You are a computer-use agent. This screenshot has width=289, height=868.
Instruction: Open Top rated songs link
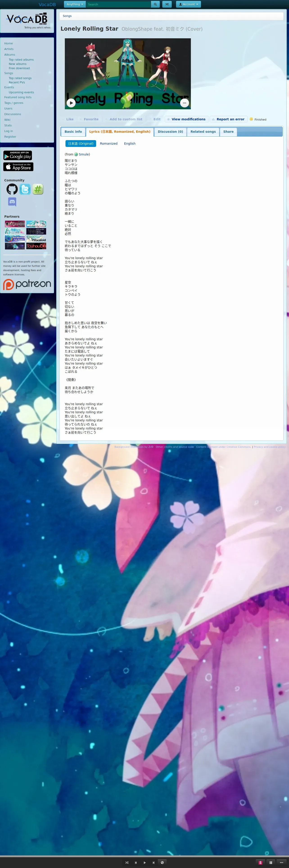click(20, 78)
